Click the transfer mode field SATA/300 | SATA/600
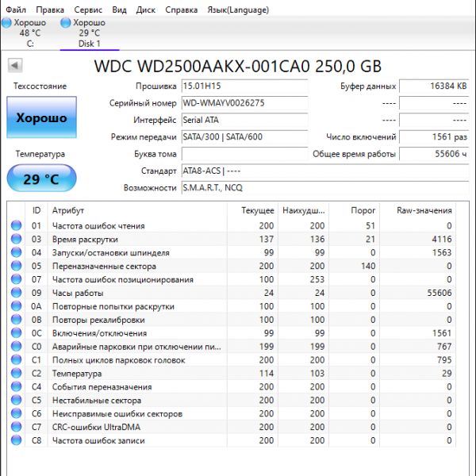This screenshot has height=476, width=476. 244,137
